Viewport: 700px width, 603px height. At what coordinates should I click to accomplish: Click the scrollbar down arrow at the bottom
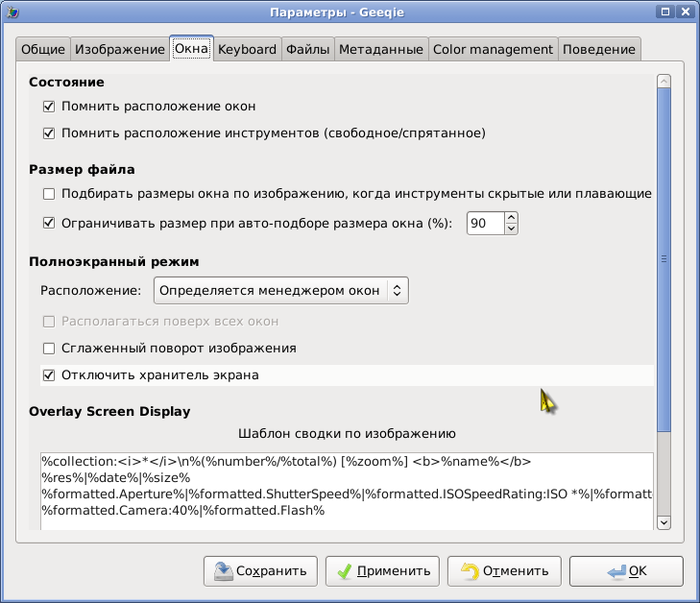click(x=664, y=522)
